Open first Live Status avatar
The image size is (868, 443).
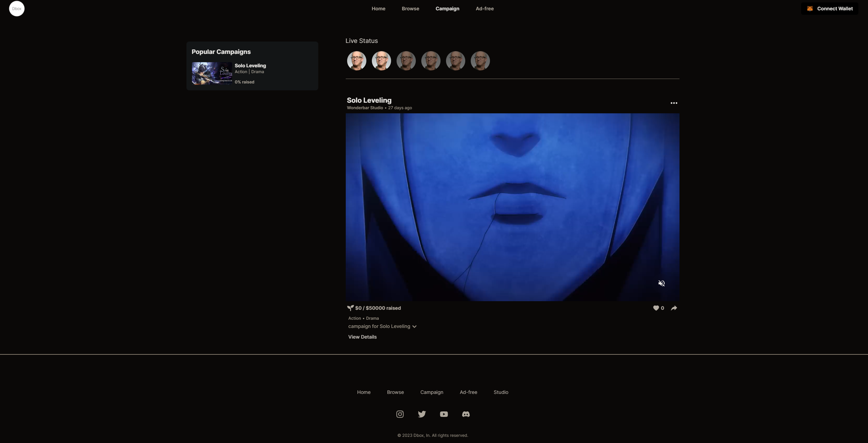point(357,61)
